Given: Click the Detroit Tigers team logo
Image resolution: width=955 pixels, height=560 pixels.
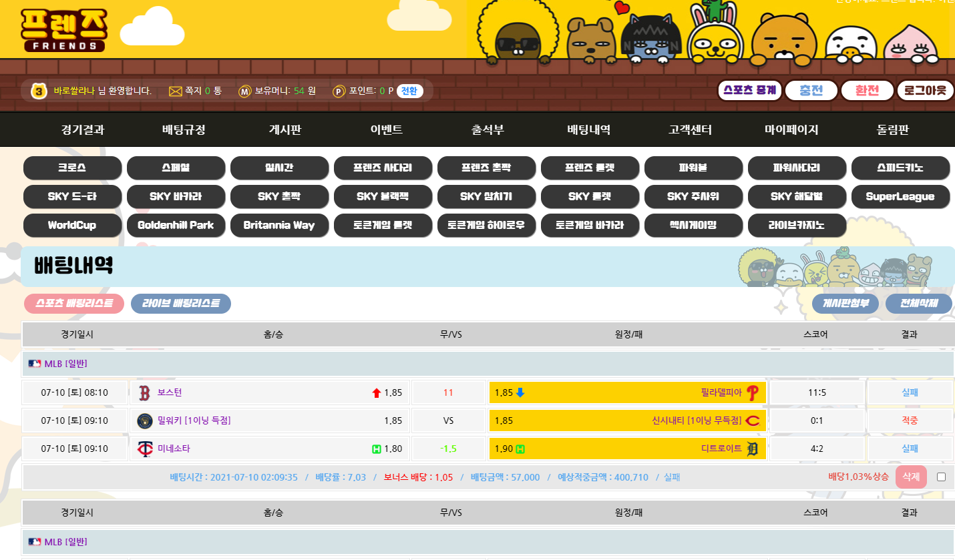Looking at the screenshot, I should [753, 449].
